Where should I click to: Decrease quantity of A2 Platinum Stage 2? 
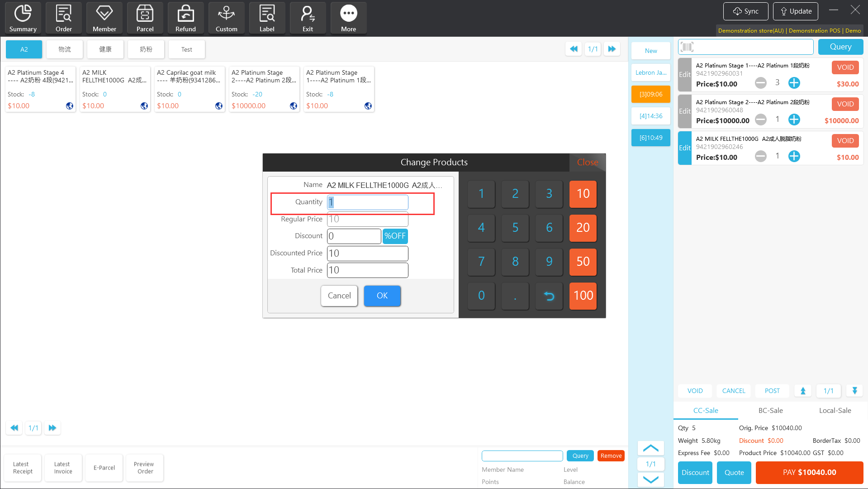(761, 120)
